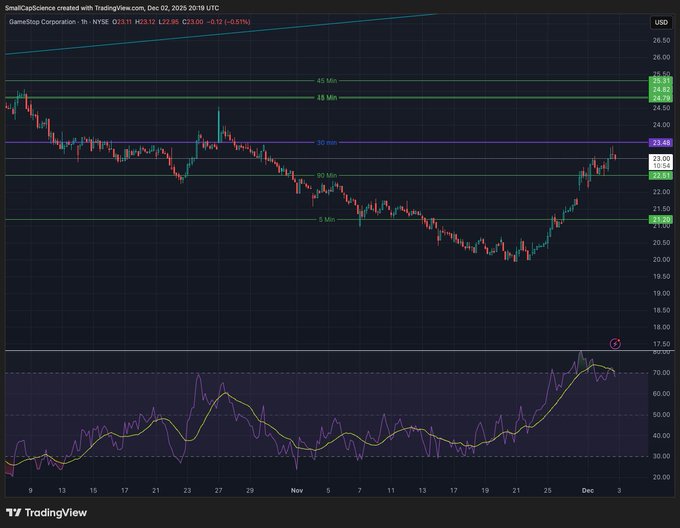The image size is (680, 528).
Task: Click the green 22.51 price tag
Action: point(660,176)
